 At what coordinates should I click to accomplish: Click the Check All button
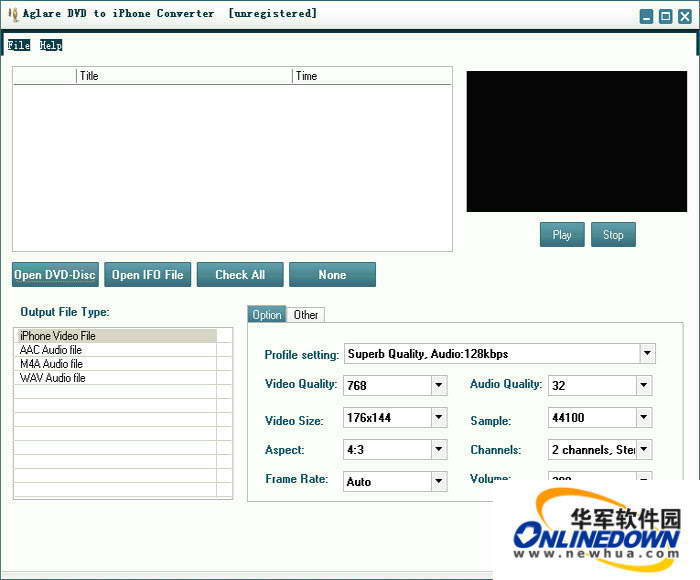tap(240, 275)
